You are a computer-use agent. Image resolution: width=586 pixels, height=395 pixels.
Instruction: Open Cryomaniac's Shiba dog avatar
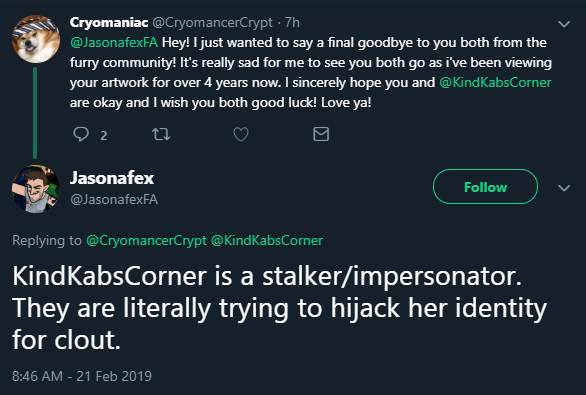(x=36, y=39)
